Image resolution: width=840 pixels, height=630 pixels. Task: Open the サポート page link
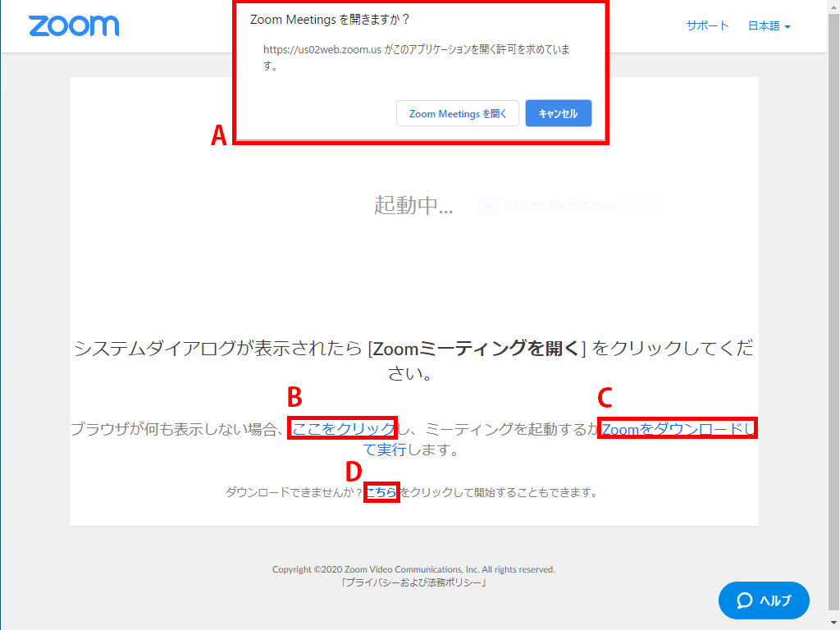click(708, 25)
